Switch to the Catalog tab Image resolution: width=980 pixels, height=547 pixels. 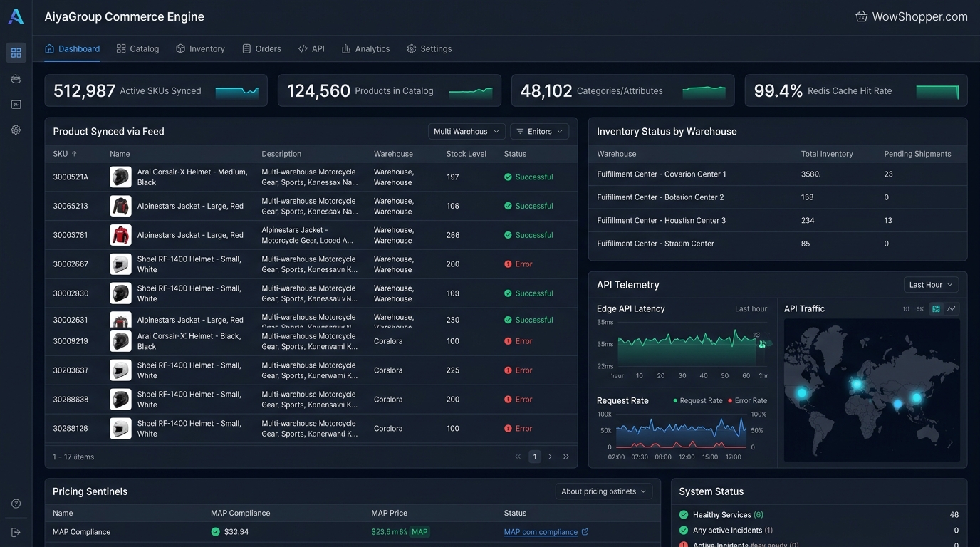coord(137,49)
